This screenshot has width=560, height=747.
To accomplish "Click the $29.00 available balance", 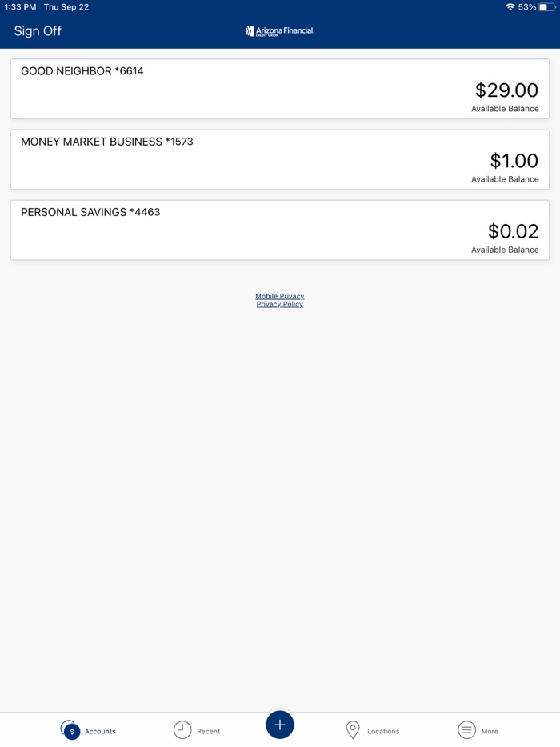I will coord(507,90).
